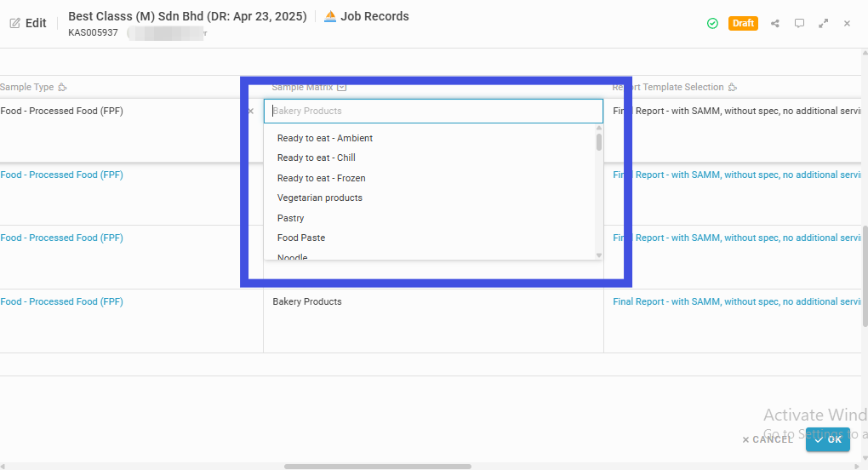Viewport: 868px width, 470px height.
Task: Click the Draft status badge
Action: [743, 23]
